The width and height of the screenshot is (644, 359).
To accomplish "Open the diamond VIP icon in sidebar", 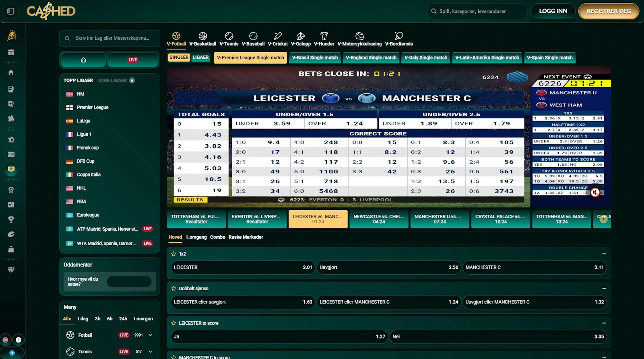I will coord(11,270).
